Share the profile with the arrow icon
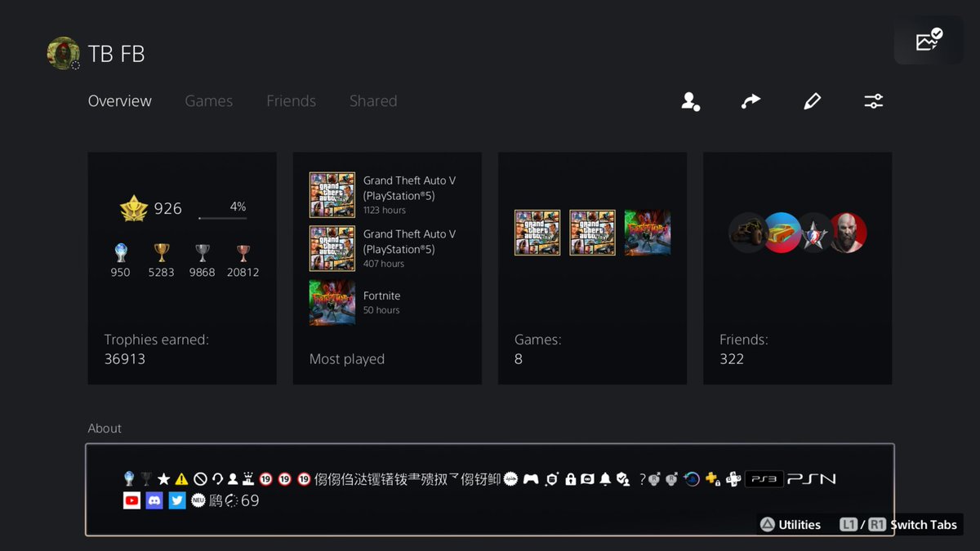 751,101
